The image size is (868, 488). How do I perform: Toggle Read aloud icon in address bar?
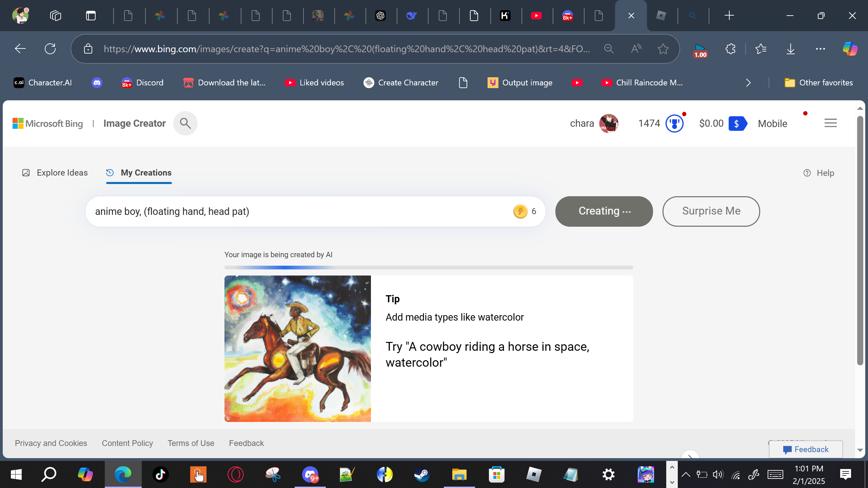click(x=636, y=49)
